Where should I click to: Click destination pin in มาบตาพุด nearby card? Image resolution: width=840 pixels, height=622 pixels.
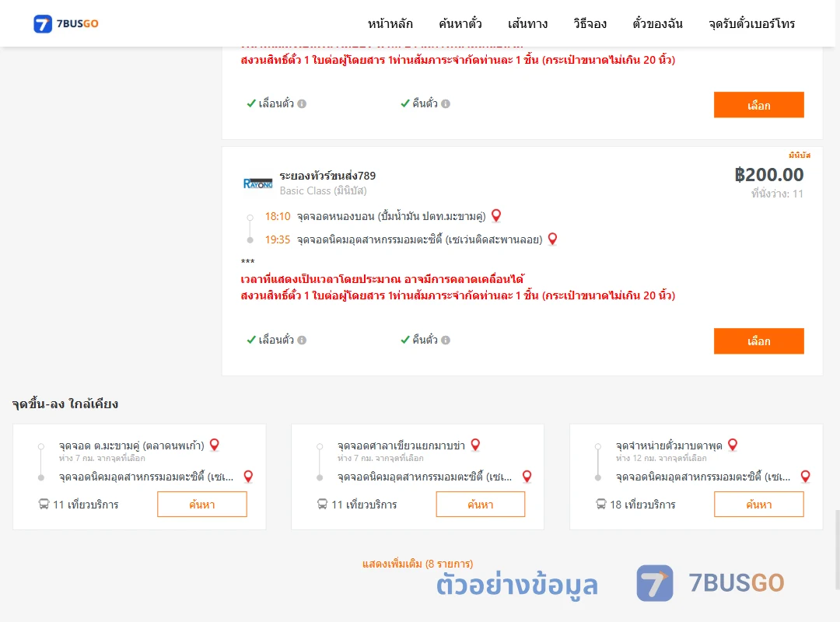[805, 477]
